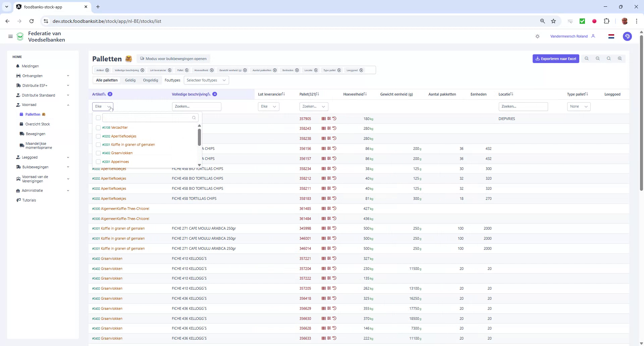Image resolution: width=644 pixels, height=346 pixels.
Task: Remove the Artikel filter chip with its X icon
Action: [107, 70]
